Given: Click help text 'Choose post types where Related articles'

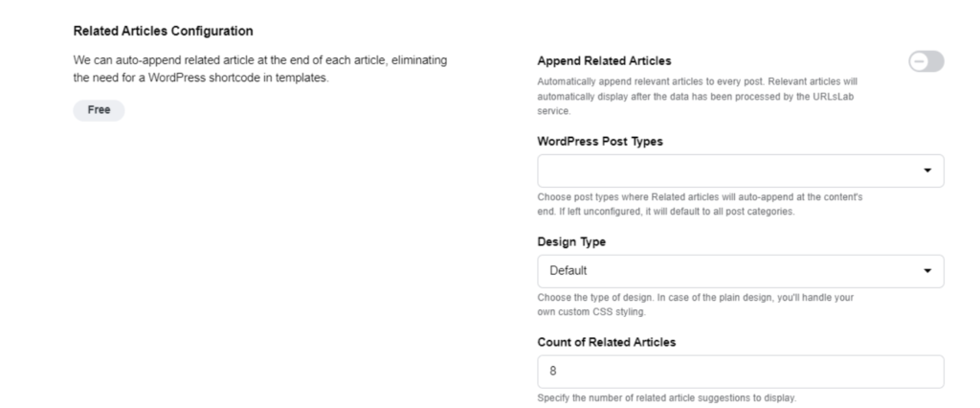Looking at the screenshot, I should pyautogui.click(x=700, y=204).
